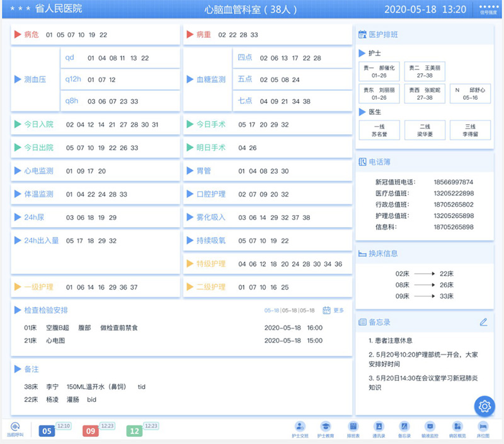This screenshot has height=444, width=504.
Task: Click the 信号强度 signal strength indicator
Action: tap(489, 9)
